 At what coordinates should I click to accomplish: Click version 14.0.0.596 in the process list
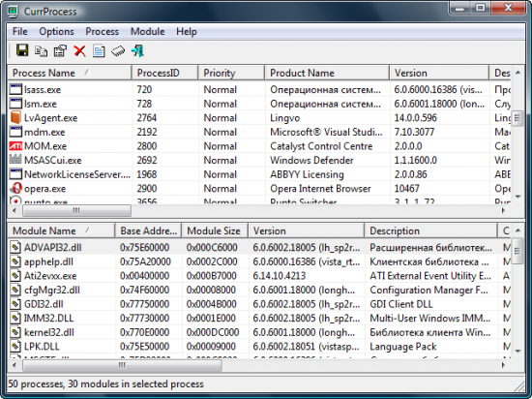pyautogui.click(x=415, y=117)
